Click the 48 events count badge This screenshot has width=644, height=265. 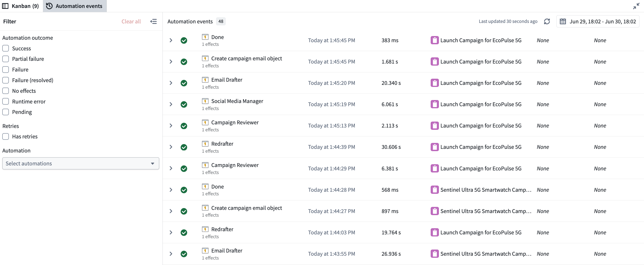[221, 22]
